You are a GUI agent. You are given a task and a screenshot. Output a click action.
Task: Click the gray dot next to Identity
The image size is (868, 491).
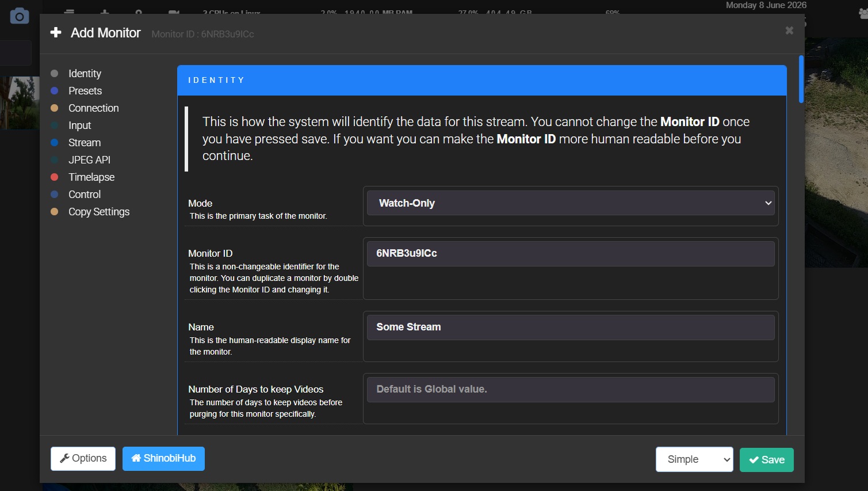click(x=55, y=74)
